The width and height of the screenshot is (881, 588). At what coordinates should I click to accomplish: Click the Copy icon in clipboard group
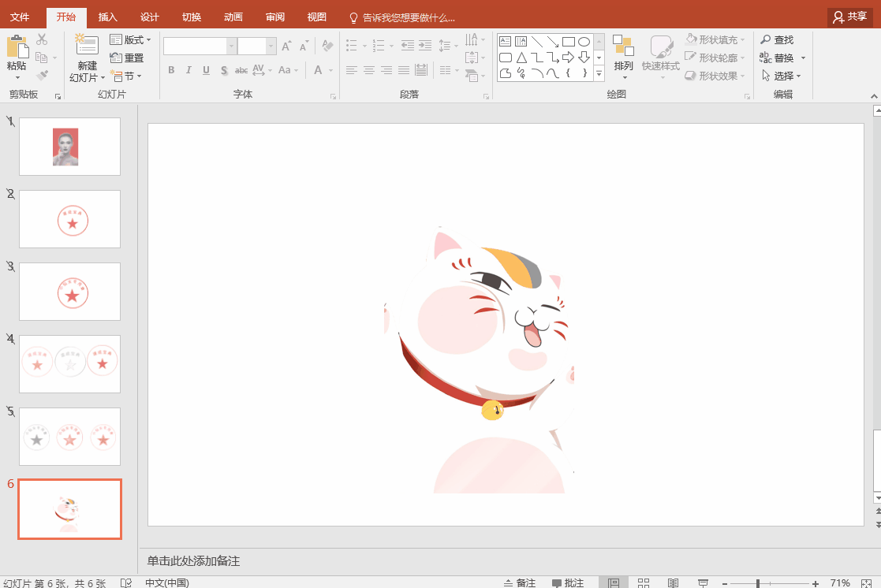[41, 58]
